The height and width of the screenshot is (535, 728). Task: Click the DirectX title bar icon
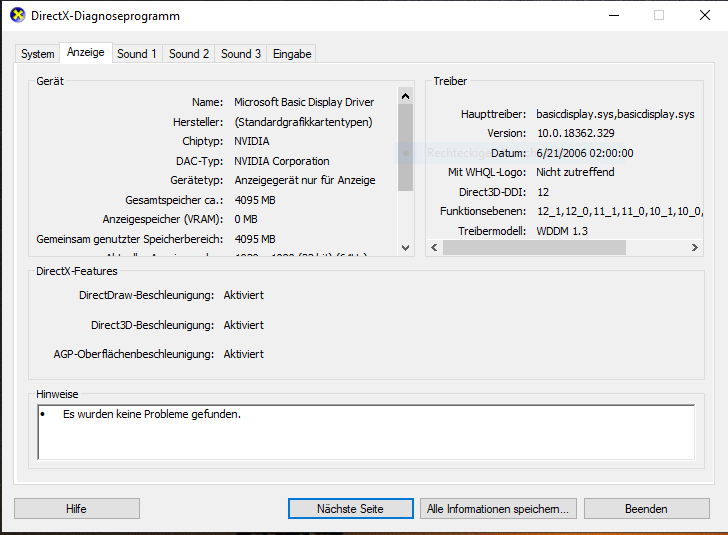click(x=18, y=15)
